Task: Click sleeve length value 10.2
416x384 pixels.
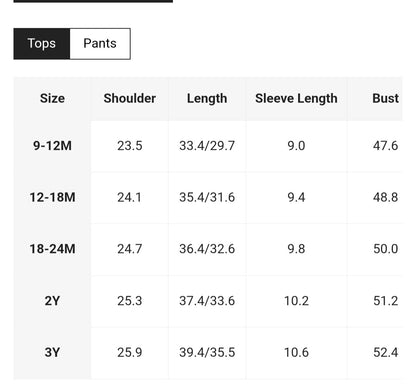Action: [296, 301]
